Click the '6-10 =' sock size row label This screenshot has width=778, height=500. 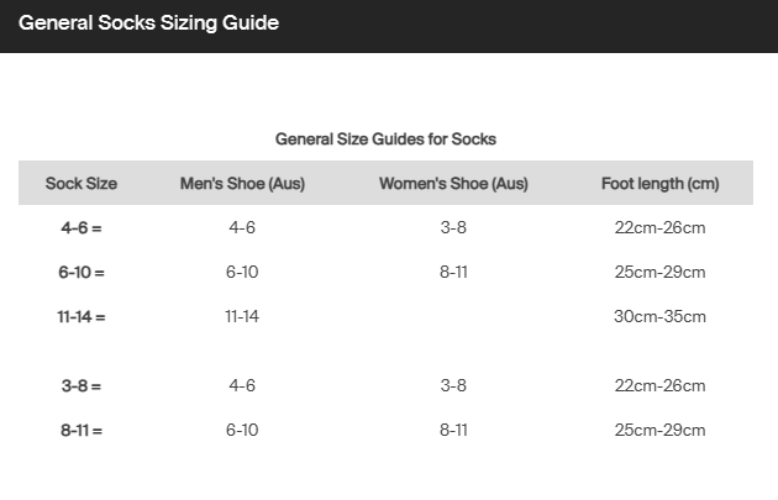(81, 272)
